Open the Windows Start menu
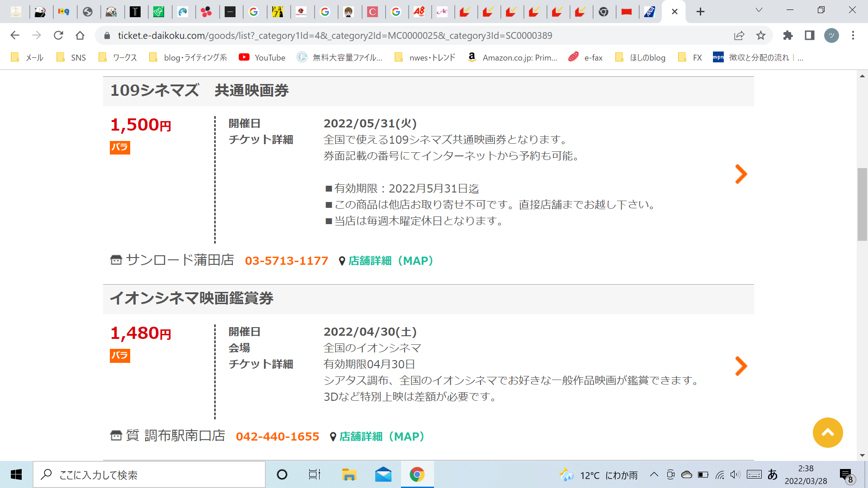 point(16,474)
